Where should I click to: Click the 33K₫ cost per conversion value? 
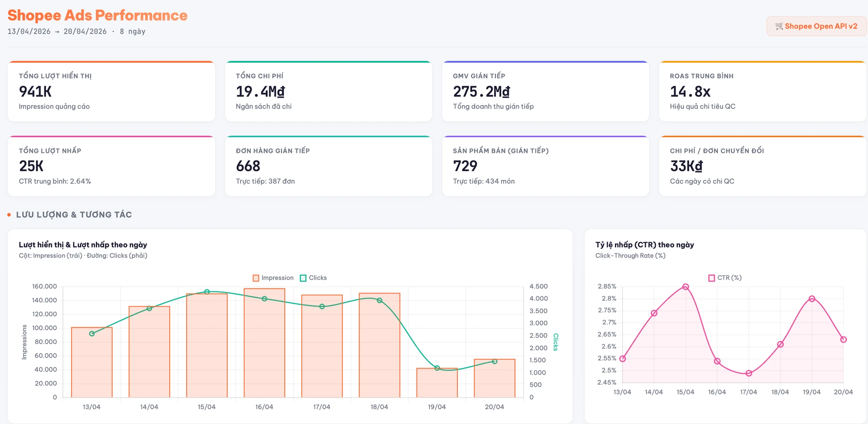coord(686,166)
